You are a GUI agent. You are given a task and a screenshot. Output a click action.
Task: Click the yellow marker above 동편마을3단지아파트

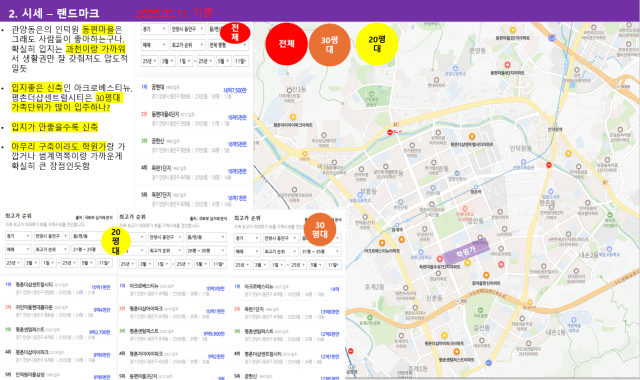pyautogui.click(x=513, y=31)
